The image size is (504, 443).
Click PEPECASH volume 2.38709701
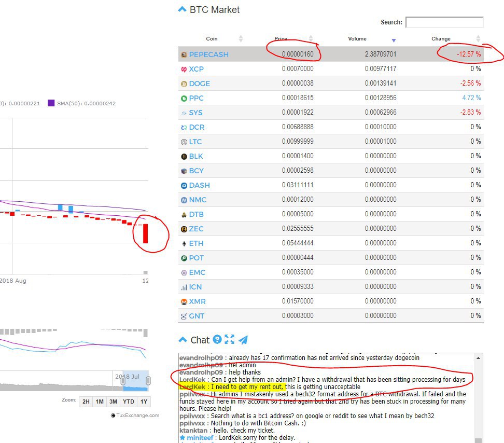[x=381, y=54]
